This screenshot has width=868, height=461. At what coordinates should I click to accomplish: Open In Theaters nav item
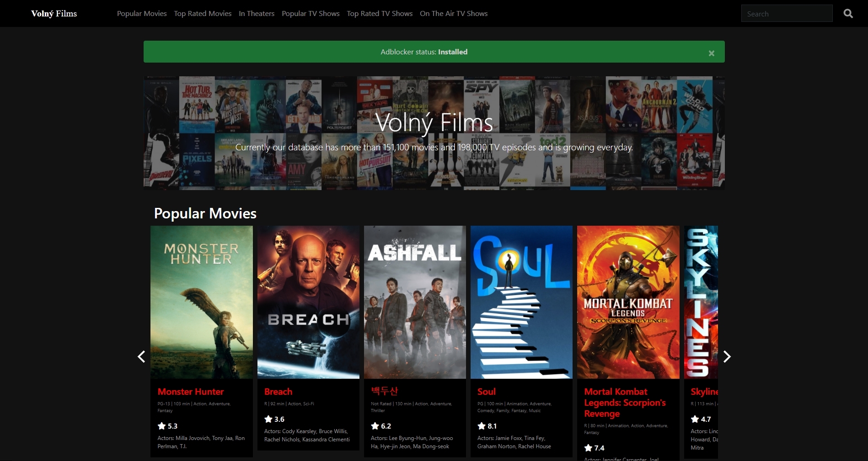click(257, 14)
